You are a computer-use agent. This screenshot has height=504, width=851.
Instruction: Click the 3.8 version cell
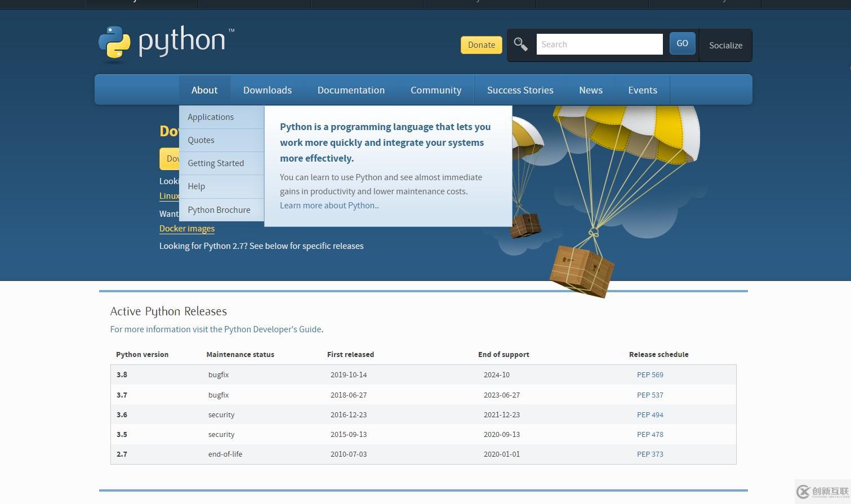(x=122, y=374)
